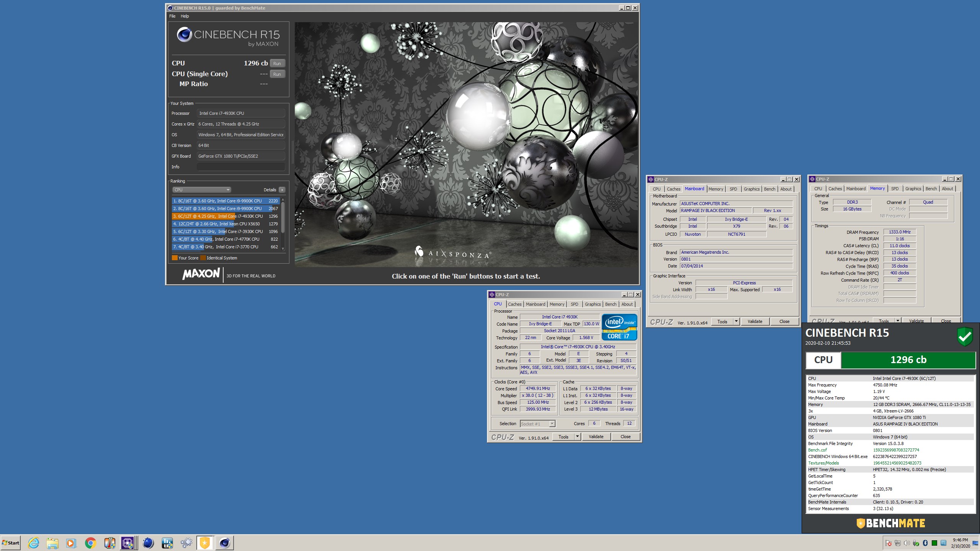
Task: Select the i7-4770K 822 ranking row
Action: click(226, 239)
